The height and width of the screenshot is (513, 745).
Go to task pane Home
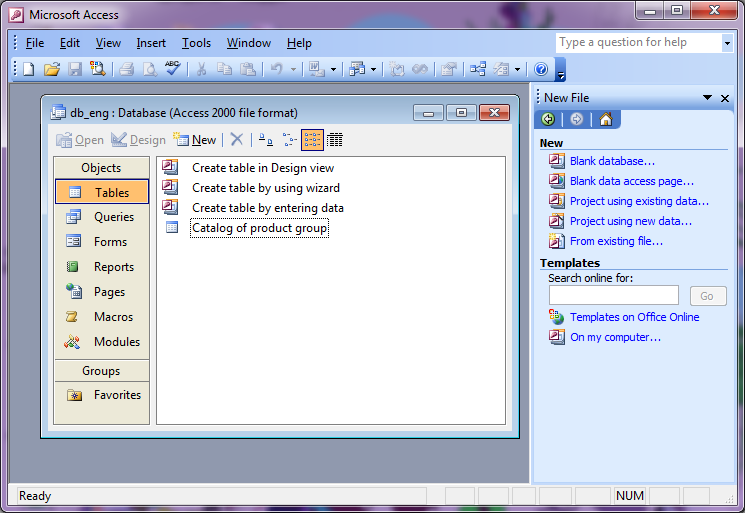point(606,119)
